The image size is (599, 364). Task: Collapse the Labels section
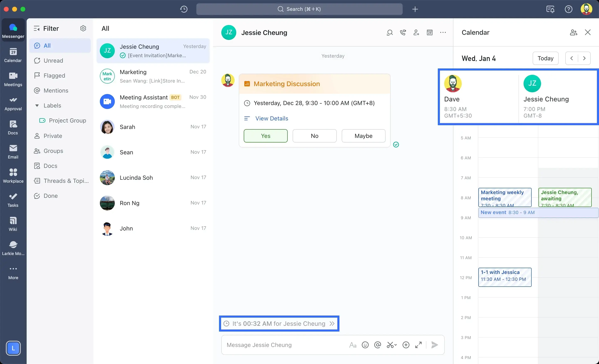(x=37, y=105)
